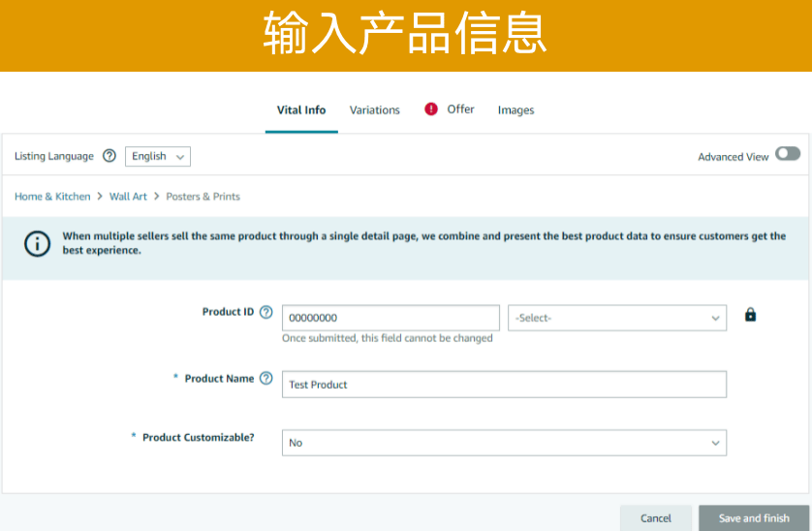This screenshot has width=812, height=531.
Task: Select the Vital Info tab
Action: click(301, 110)
